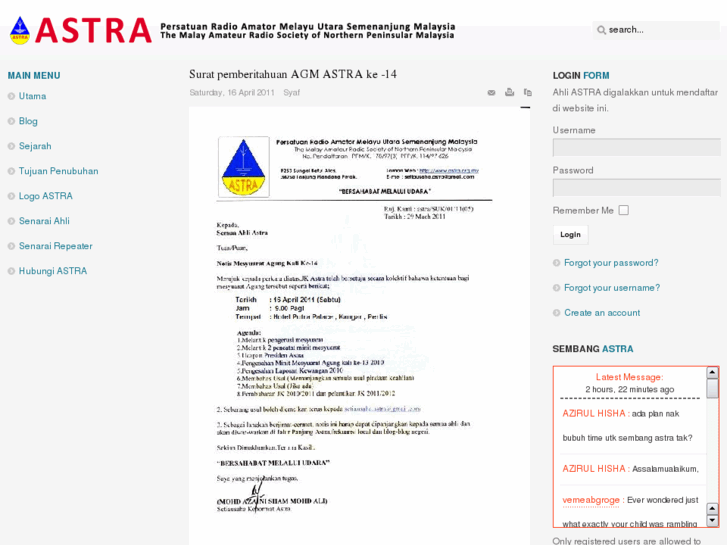
Task: Click bullet icon beside Create an account
Action: click(x=556, y=313)
